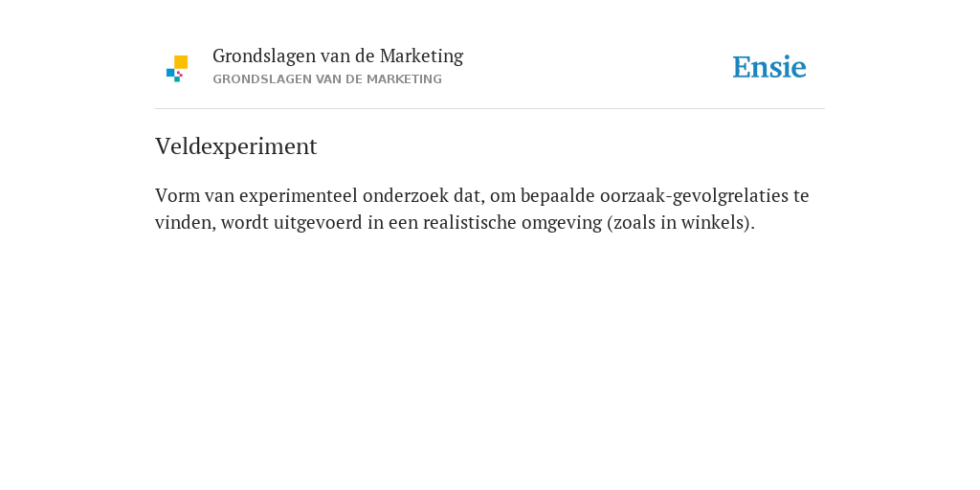
Task: Click the word "Marketing" in the top title
Action: [x=421, y=56]
